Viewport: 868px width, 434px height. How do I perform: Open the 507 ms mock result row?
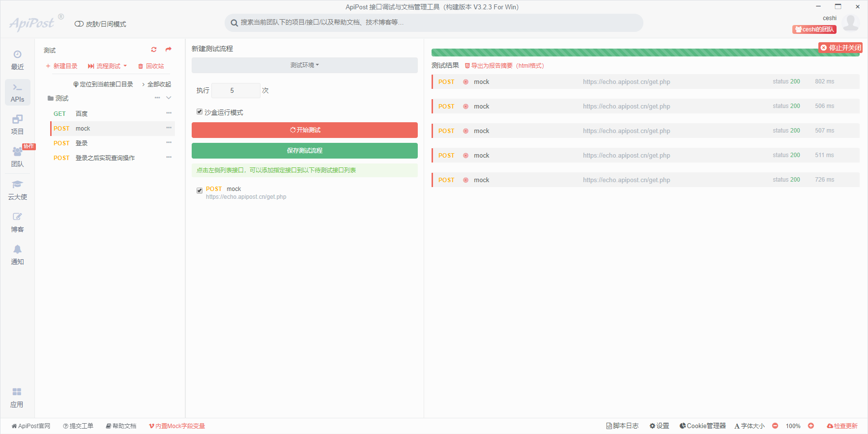tap(645, 131)
